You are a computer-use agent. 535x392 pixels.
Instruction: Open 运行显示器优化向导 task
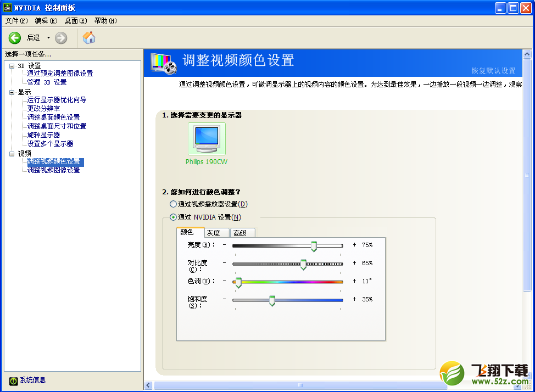(57, 99)
